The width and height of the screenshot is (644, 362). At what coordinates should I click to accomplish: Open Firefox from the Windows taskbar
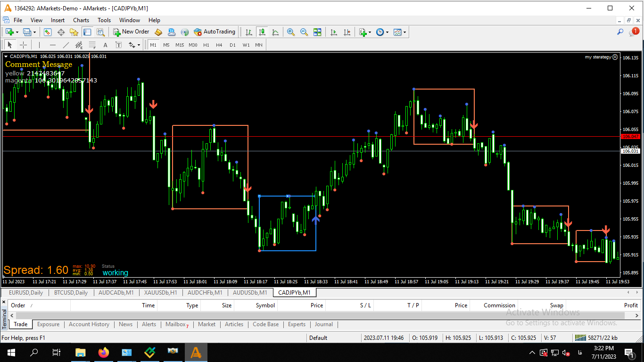103,353
